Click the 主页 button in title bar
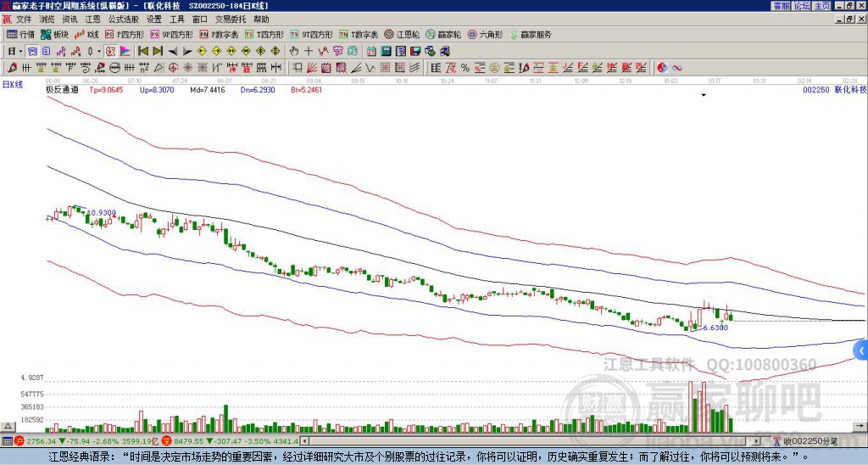This screenshot has height=465, width=868. tap(822, 6)
